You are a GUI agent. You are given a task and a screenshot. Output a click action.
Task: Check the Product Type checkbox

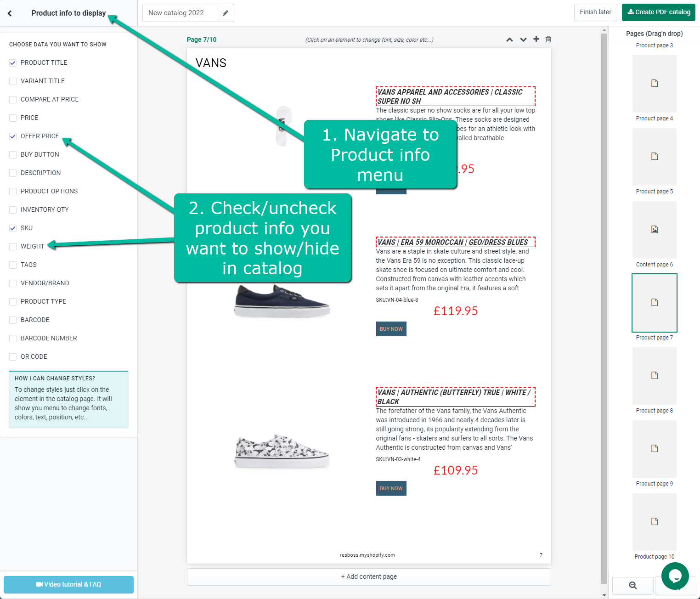pos(13,302)
